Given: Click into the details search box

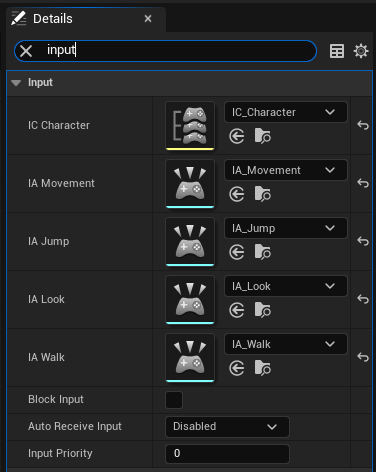Looking at the screenshot, I should coord(177,51).
